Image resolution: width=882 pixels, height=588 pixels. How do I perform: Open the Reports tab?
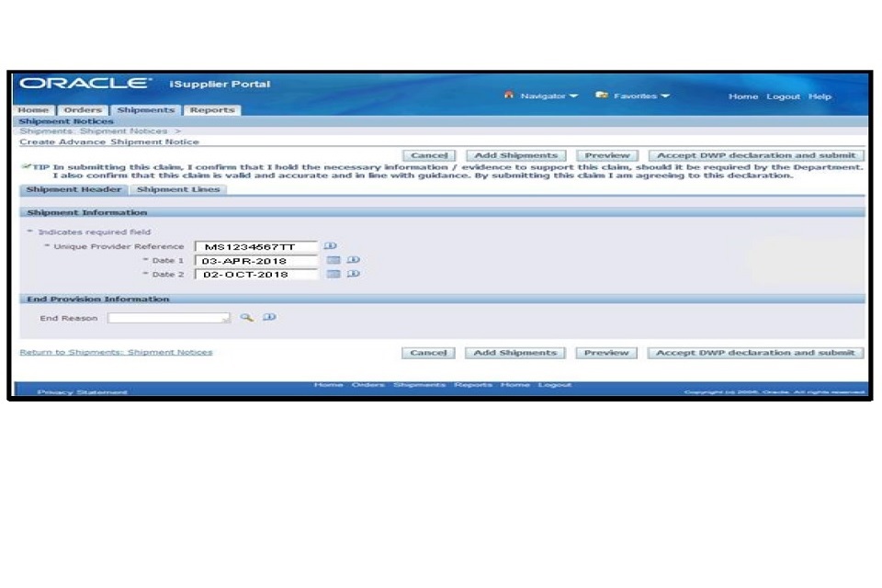coord(211,110)
